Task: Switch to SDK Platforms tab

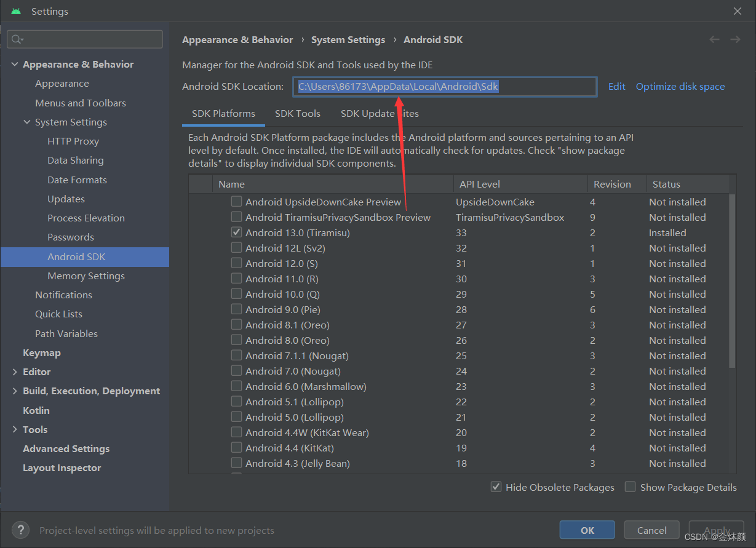Action: click(x=223, y=113)
